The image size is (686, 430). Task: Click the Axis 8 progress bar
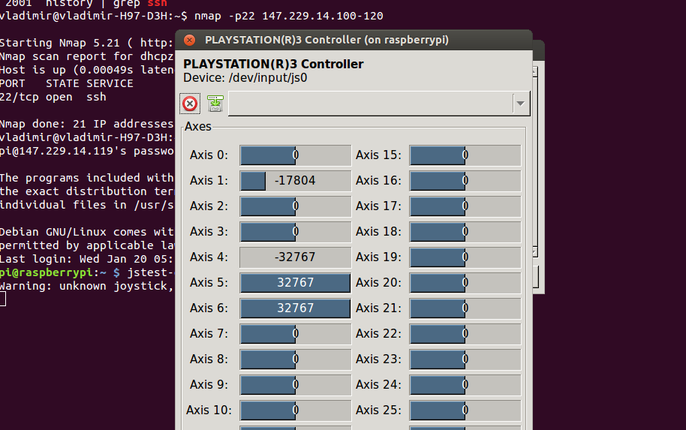(x=295, y=359)
